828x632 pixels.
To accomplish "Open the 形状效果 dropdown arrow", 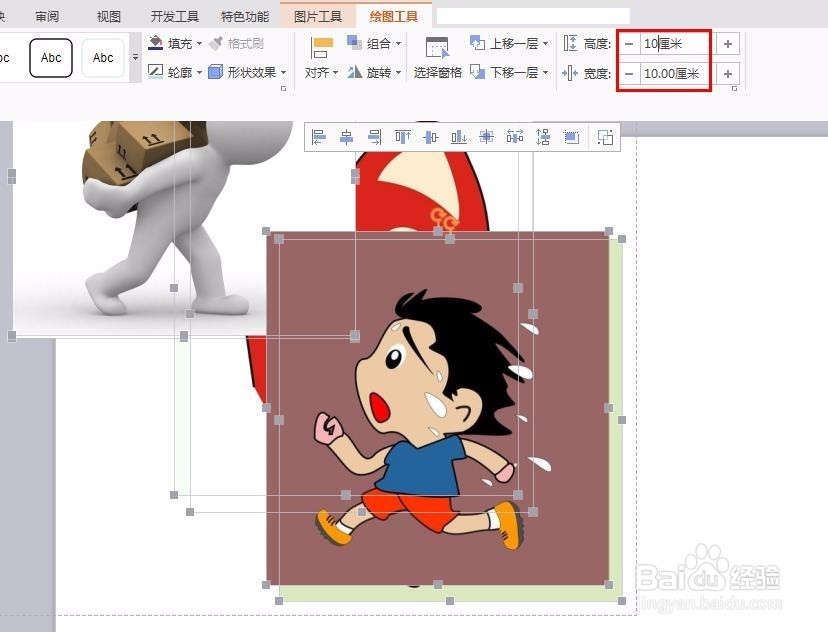I will tap(284, 72).
